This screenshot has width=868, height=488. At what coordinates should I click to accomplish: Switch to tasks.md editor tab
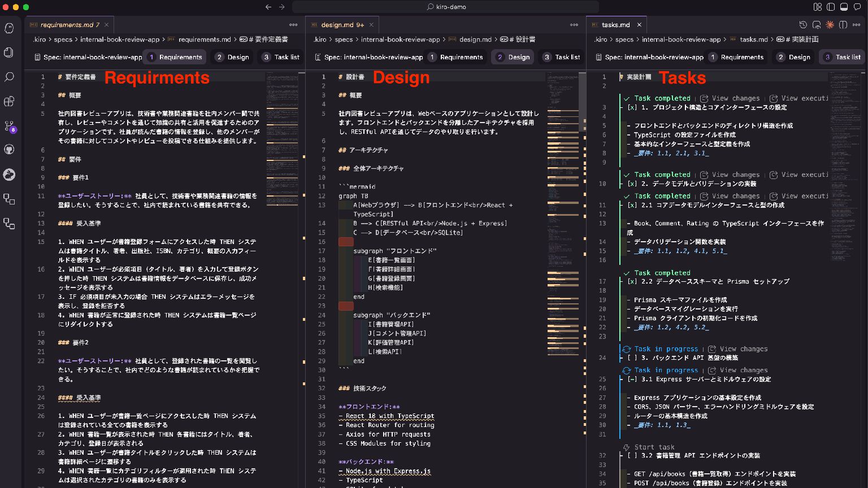click(x=616, y=25)
